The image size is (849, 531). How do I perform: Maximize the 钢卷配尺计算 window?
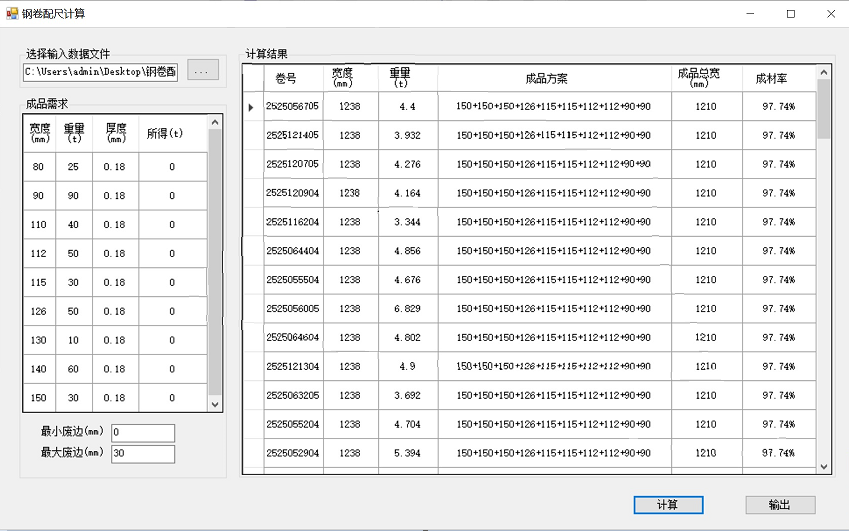[x=790, y=14]
